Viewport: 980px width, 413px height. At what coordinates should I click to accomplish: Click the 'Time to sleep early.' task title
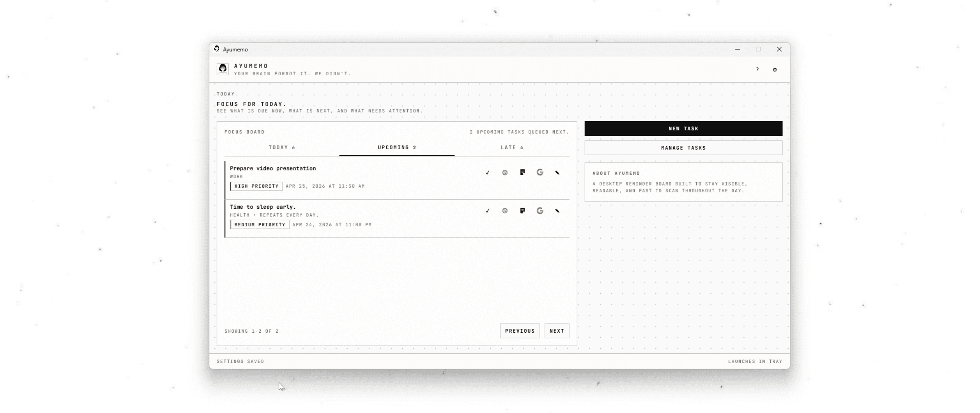263,207
